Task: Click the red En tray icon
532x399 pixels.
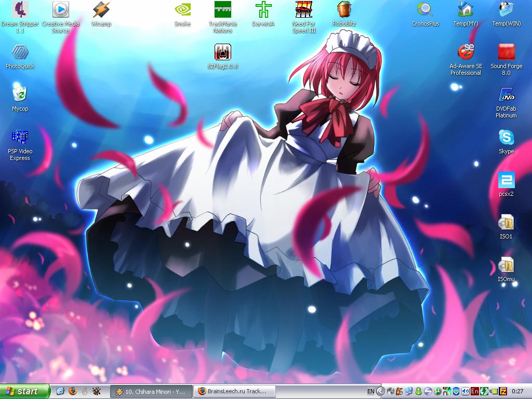Action: pos(475,391)
